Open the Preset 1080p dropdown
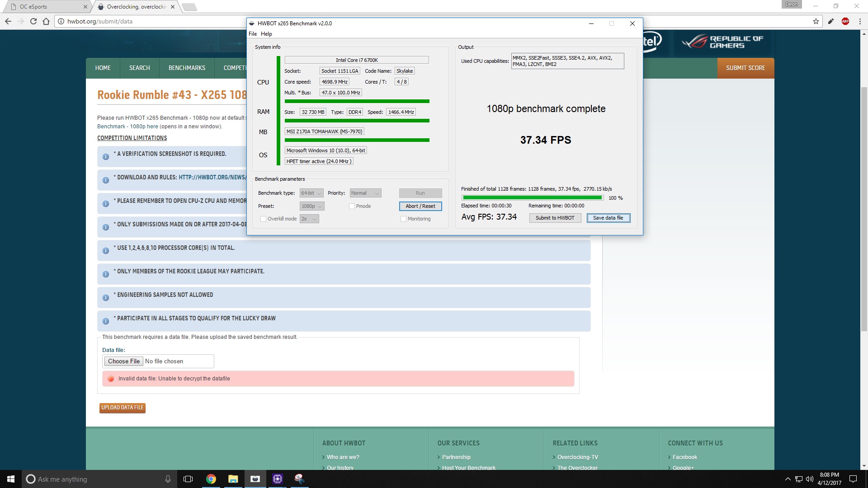The width and height of the screenshot is (868, 488). [312, 206]
